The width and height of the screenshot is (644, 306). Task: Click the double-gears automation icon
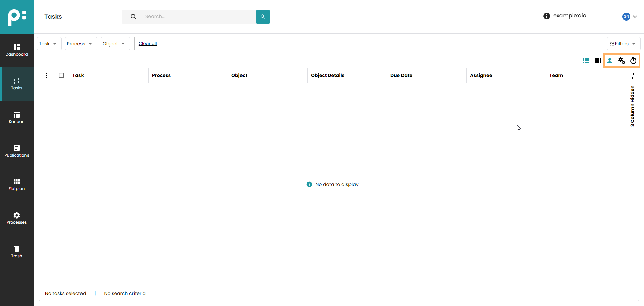(622, 61)
